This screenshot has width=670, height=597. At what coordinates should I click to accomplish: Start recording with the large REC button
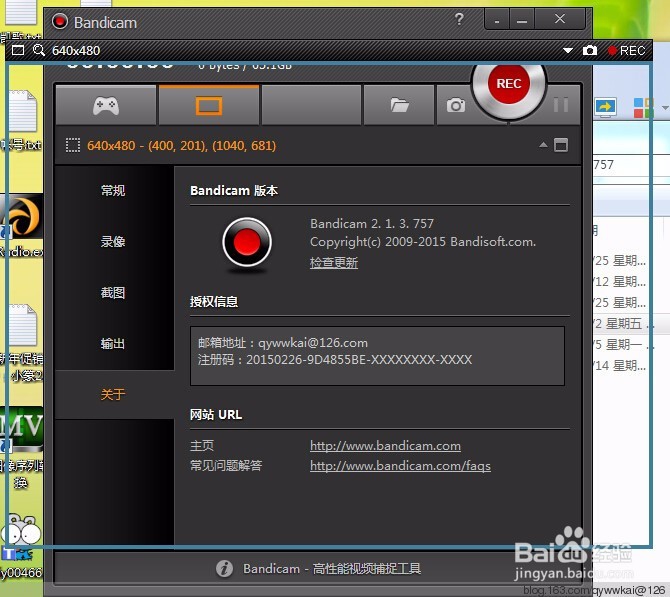[x=508, y=84]
